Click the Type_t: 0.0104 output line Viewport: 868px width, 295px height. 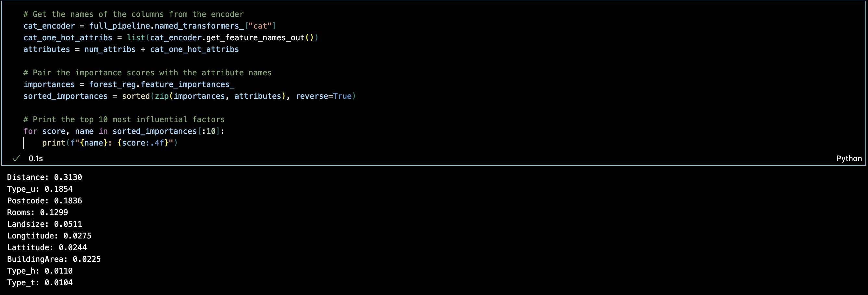[40, 283]
